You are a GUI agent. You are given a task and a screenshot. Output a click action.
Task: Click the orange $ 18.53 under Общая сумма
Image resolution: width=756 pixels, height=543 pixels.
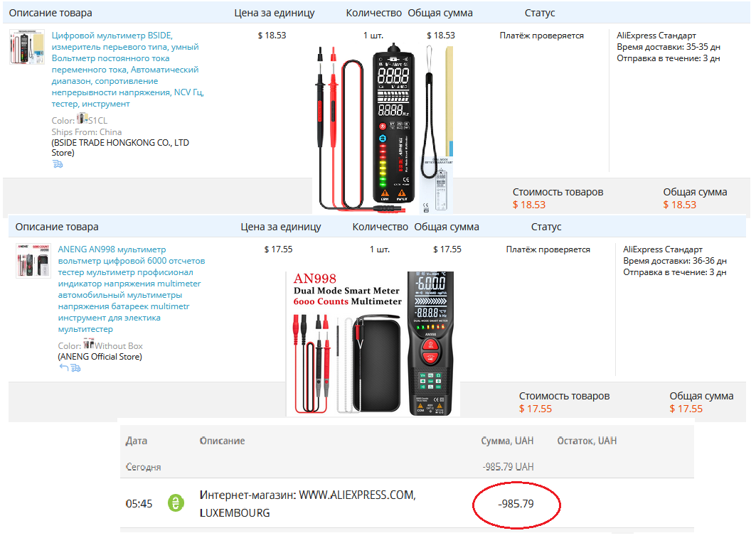pyautogui.click(x=679, y=205)
